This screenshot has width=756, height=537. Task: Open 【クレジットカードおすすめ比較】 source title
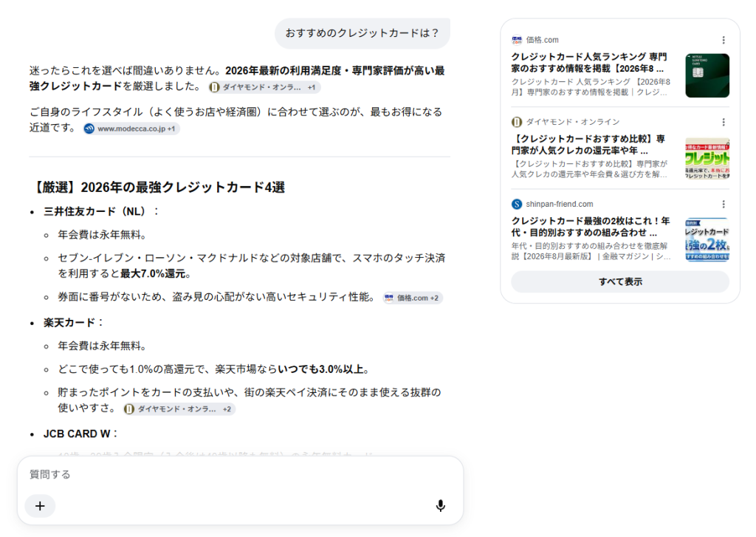[589, 145]
